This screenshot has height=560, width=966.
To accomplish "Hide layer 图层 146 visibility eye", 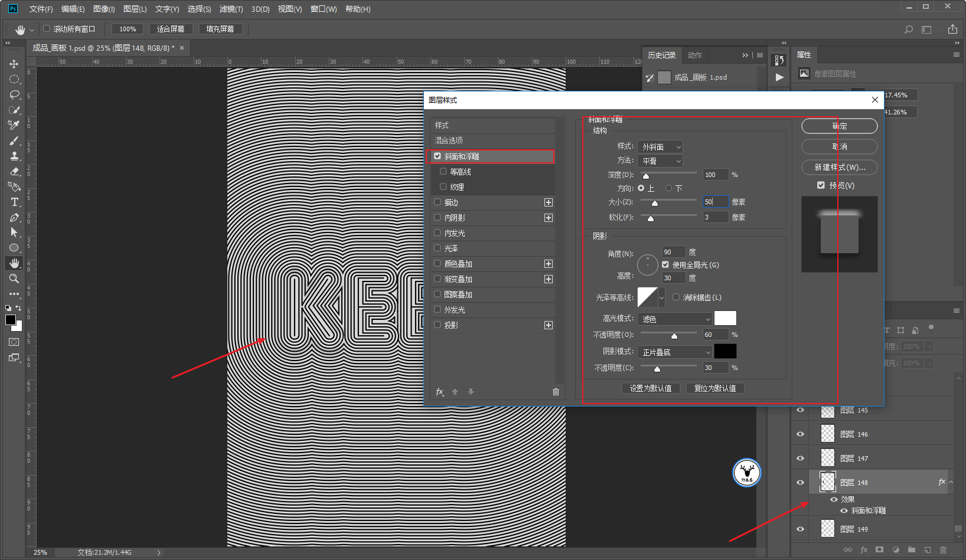I will click(801, 434).
